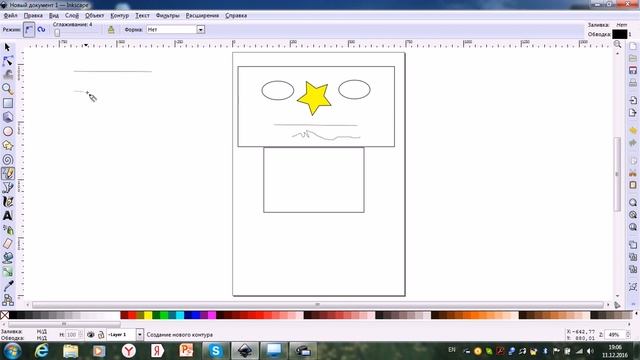This screenshot has width=640, height=360.
Task: Select the Calligraphy tool
Action: [7, 202]
